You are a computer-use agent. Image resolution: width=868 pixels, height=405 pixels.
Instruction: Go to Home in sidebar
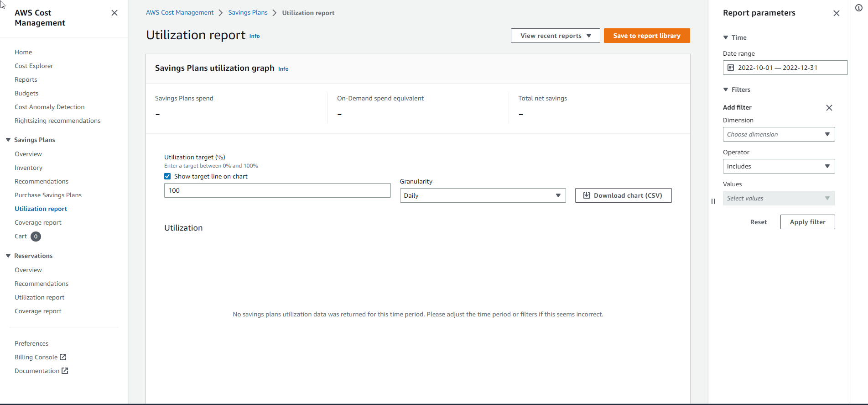[x=23, y=52]
